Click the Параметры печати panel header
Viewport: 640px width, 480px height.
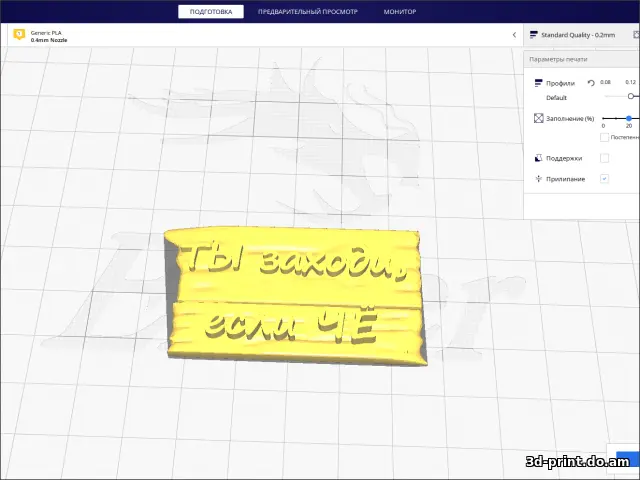click(582, 59)
